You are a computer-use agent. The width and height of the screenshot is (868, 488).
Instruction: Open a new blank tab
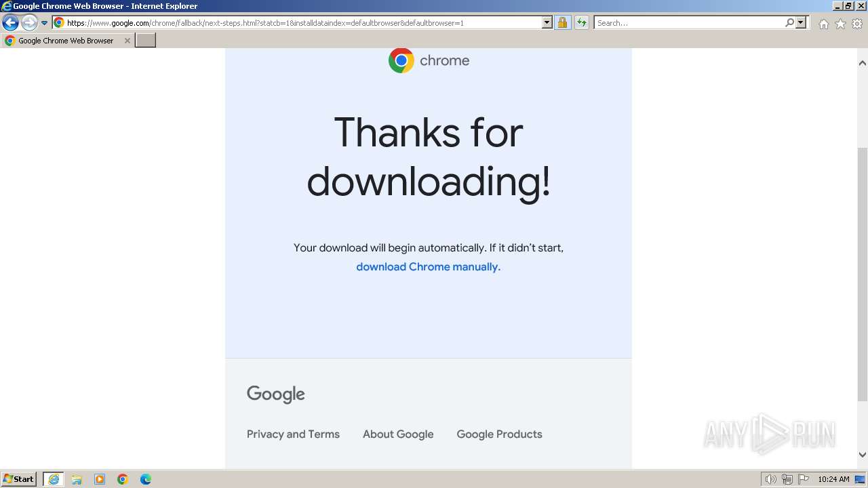pyautogui.click(x=146, y=41)
